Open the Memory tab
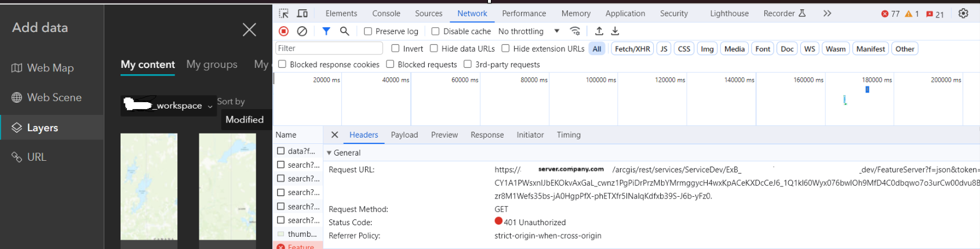The height and width of the screenshot is (249, 980). [x=576, y=13]
